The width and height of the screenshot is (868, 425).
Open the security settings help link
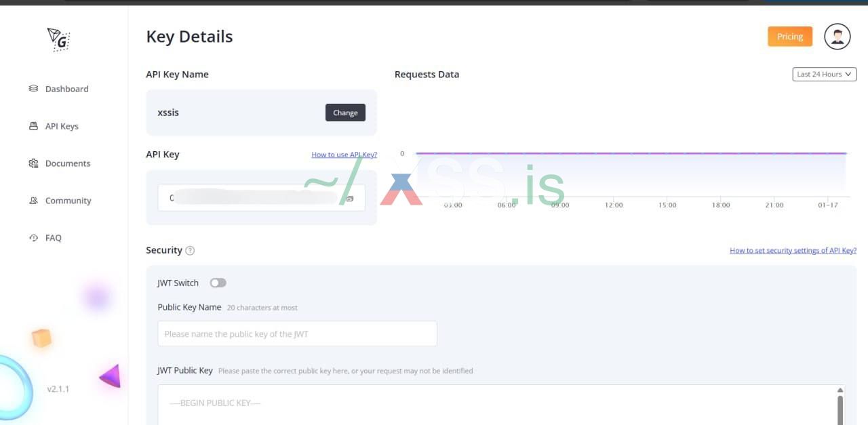(793, 251)
